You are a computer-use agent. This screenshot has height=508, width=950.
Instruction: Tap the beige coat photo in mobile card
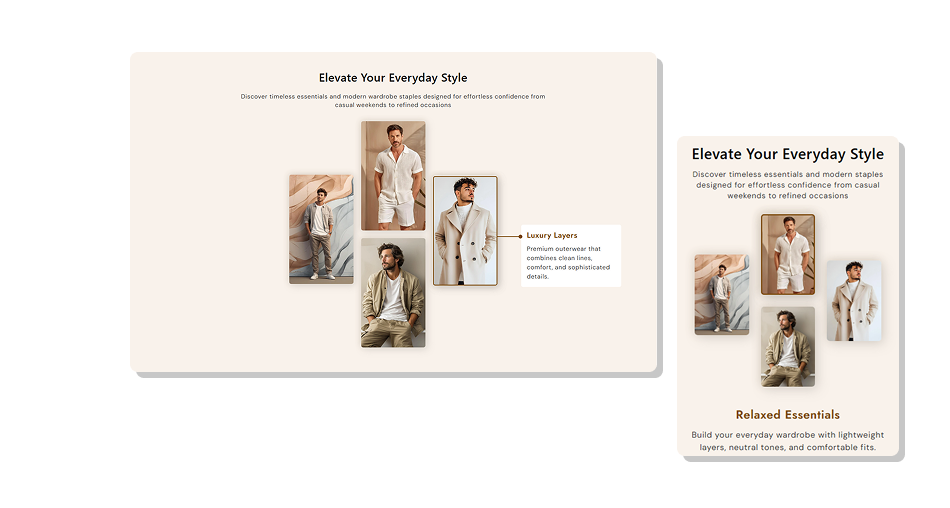tap(854, 301)
